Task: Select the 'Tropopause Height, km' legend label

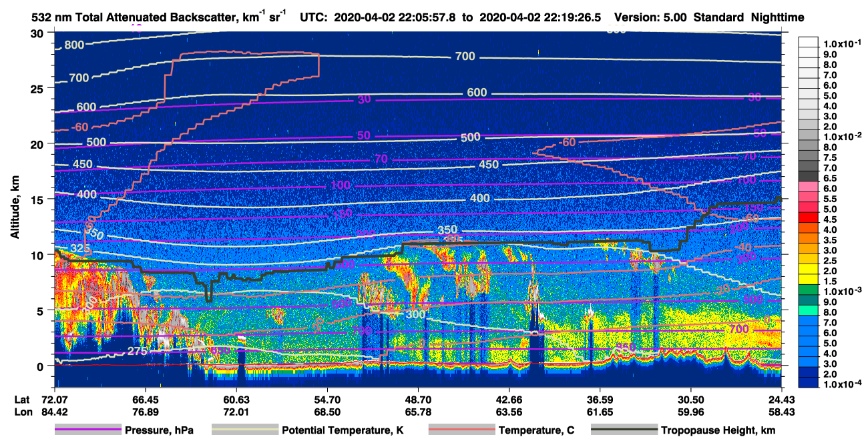Action: click(718, 430)
